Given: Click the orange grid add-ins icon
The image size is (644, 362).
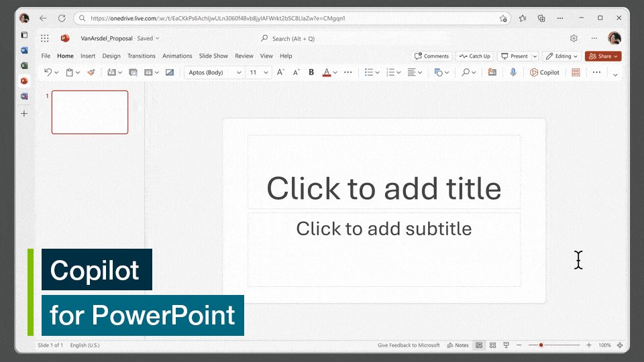Looking at the screenshot, I should pyautogui.click(x=576, y=72).
